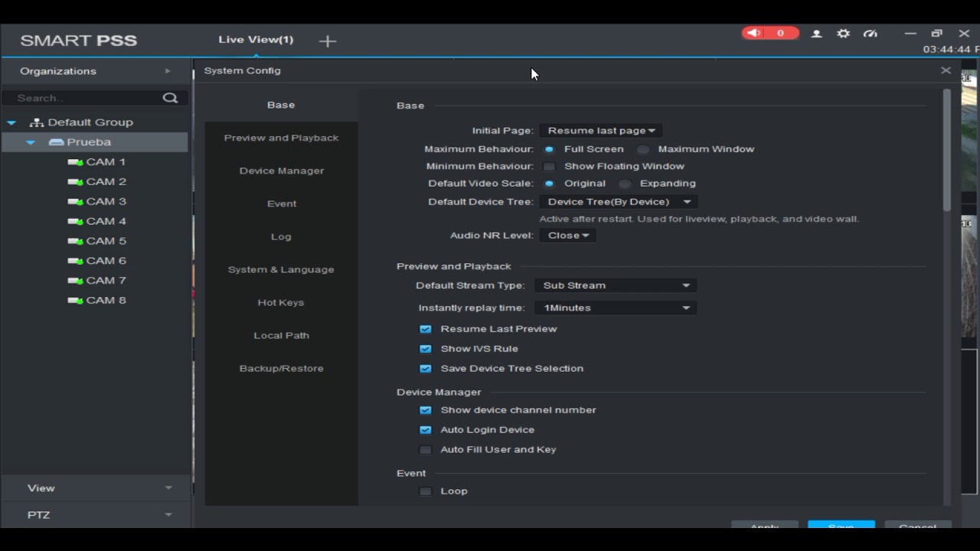Click the CAM 5 camera icon
The width and height of the screenshot is (980, 551).
pos(75,241)
